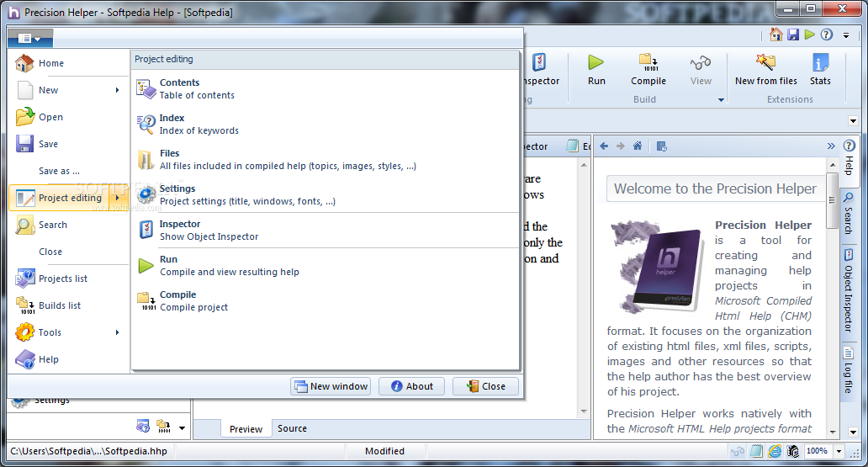Show Object Inspector from submenu
Screen dimensions: 868x467
click(x=325, y=231)
